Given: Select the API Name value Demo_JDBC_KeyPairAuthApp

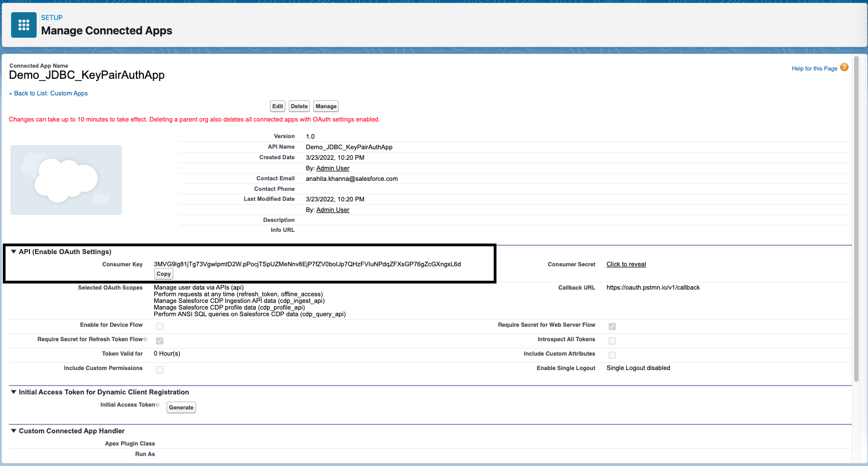Looking at the screenshot, I should [349, 147].
